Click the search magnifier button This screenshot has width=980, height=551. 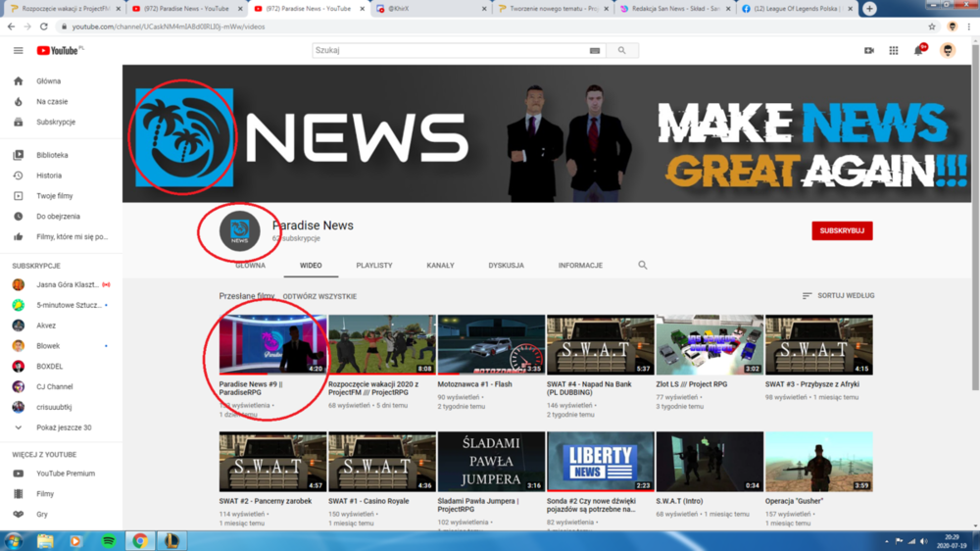click(x=622, y=51)
